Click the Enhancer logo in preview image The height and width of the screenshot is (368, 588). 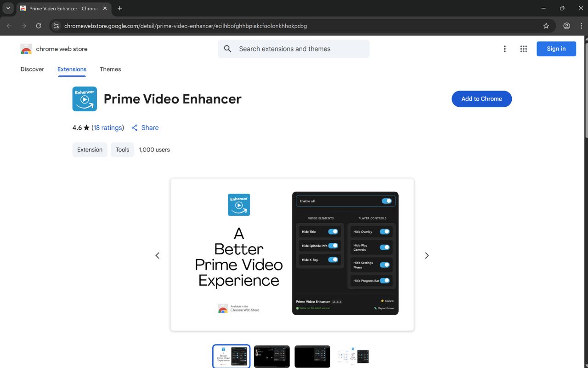[239, 205]
